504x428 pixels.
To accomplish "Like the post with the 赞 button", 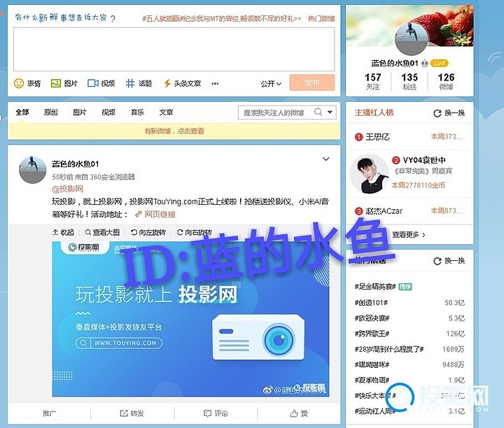I will 299,413.
